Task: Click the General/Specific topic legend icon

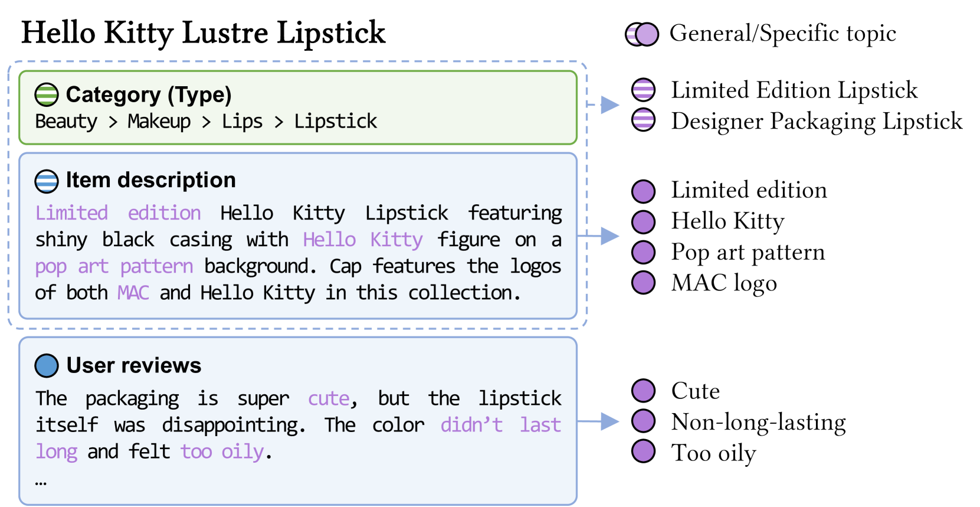Action: [642, 34]
